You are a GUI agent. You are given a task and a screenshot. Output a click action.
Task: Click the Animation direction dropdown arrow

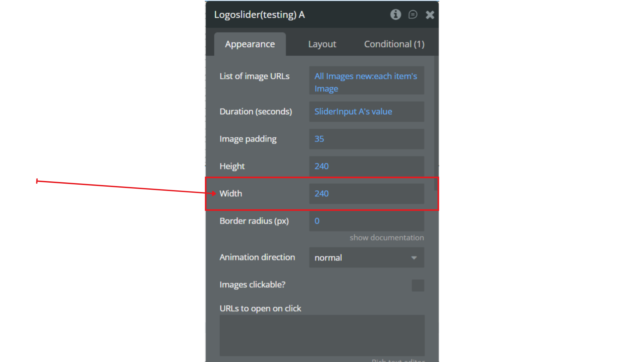pos(414,258)
